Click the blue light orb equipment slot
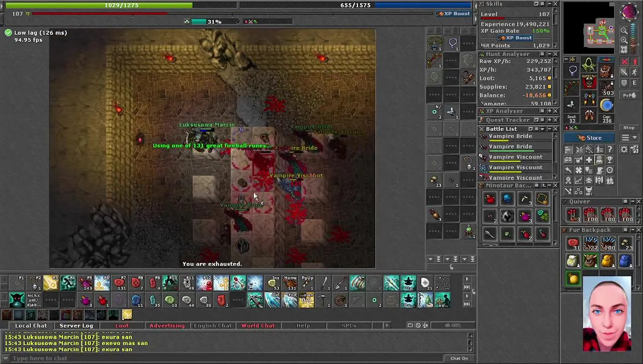 coord(607,105)
